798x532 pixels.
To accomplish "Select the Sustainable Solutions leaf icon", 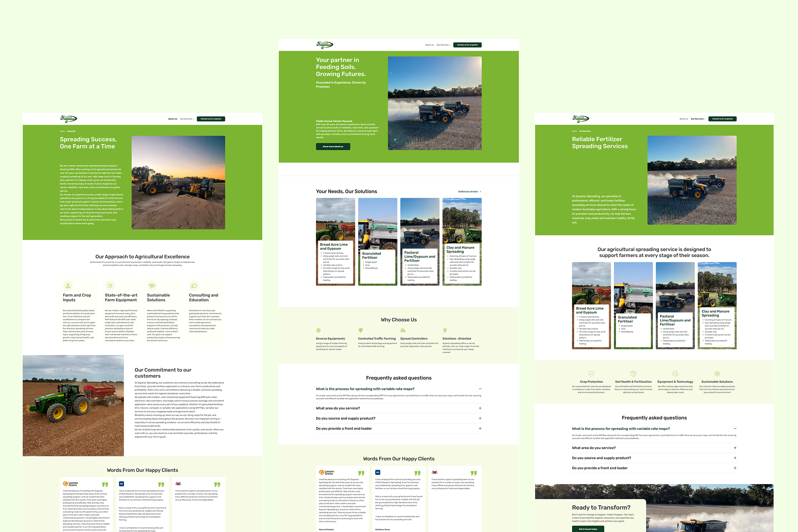I will (x=153, y=286).
